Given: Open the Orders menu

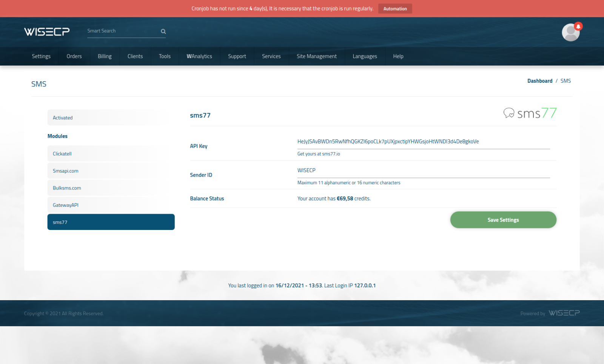Looking at the screenshot, I should tap(74, 56).
